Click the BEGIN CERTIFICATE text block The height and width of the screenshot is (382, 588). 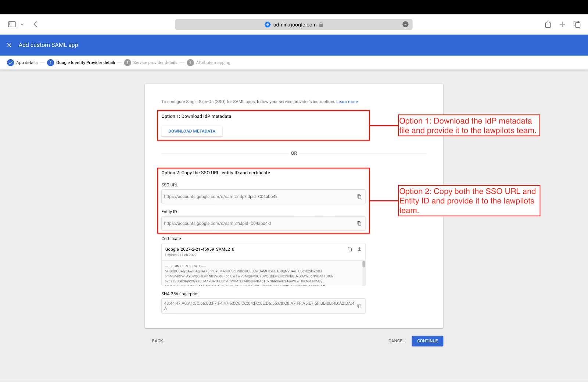tap(262, 274)
